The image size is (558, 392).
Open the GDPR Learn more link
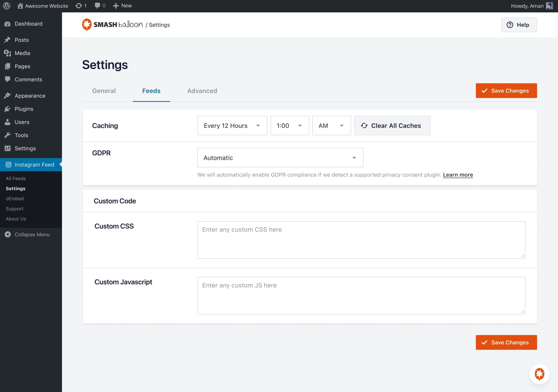tap(458, 175)
